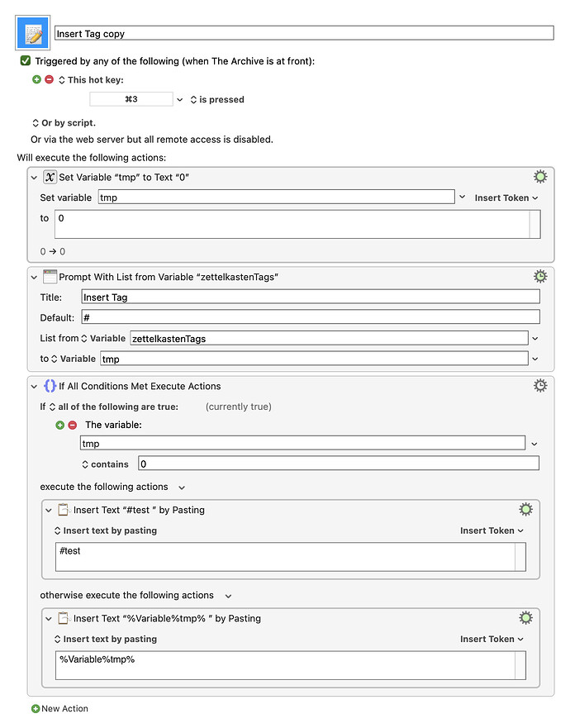Open gear menu of Insert Text "#test" action
Viewport: 570px width, 728px height.
pyautogui.click(x=525, y=509)
